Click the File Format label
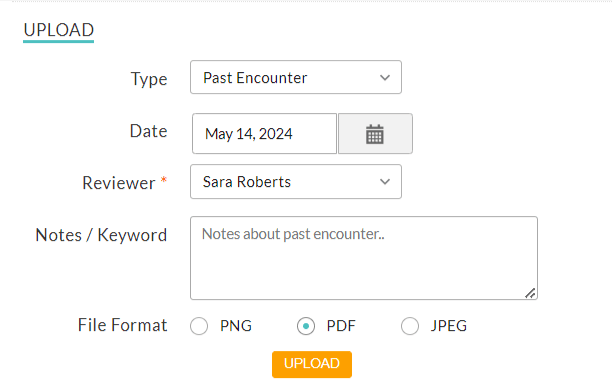612x391 pixels. tap(123, 325)
